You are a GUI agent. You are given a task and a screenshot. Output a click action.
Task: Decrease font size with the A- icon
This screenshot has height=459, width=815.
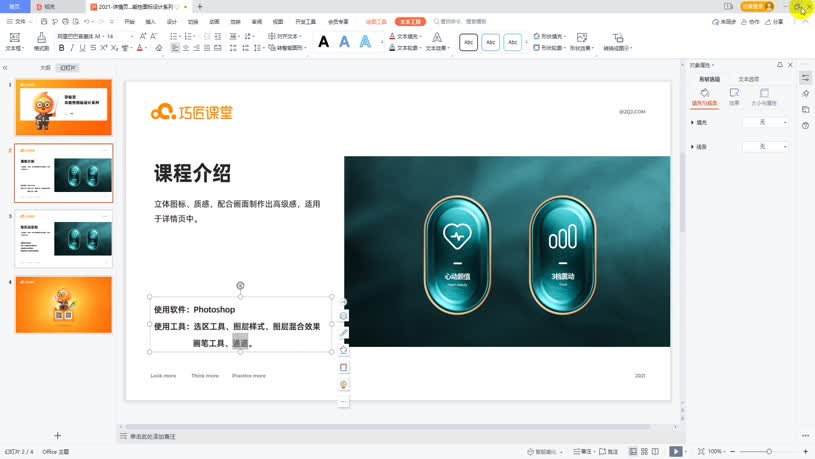[x=153, y=36]
